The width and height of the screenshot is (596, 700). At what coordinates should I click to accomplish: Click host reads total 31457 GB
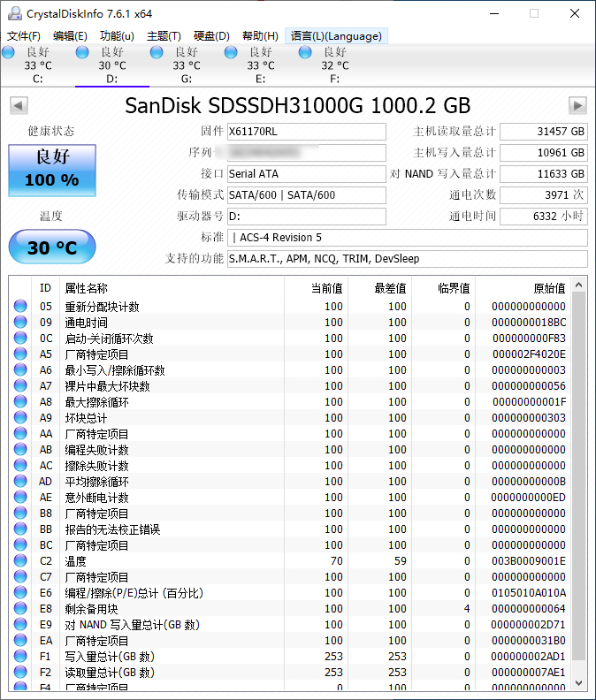pos(543,131)
